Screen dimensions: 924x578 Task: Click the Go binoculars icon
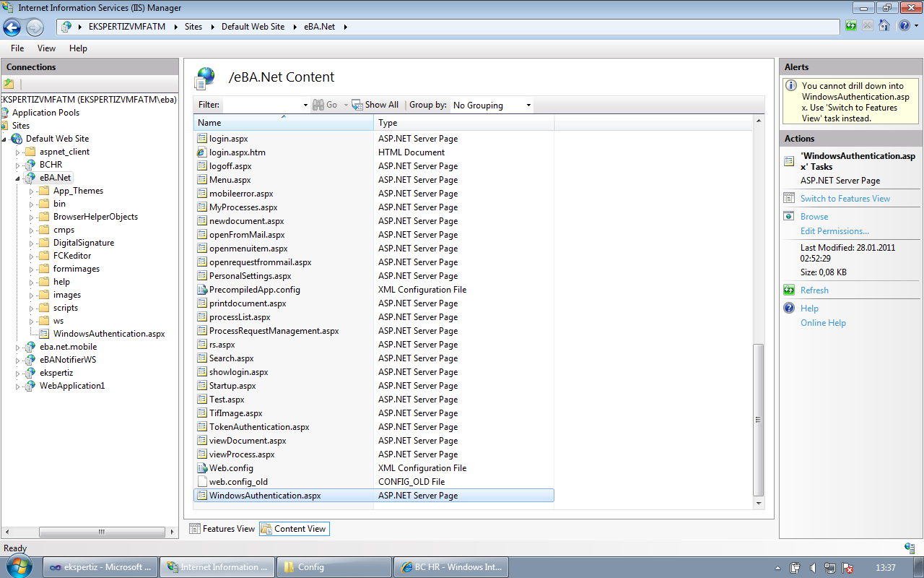pyautogui.click(x=318, y=105)
